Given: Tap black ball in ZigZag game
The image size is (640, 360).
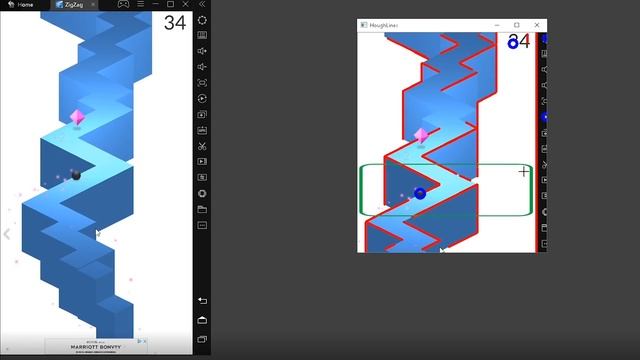Looking at the screenshot, I should tap(76, 175).
